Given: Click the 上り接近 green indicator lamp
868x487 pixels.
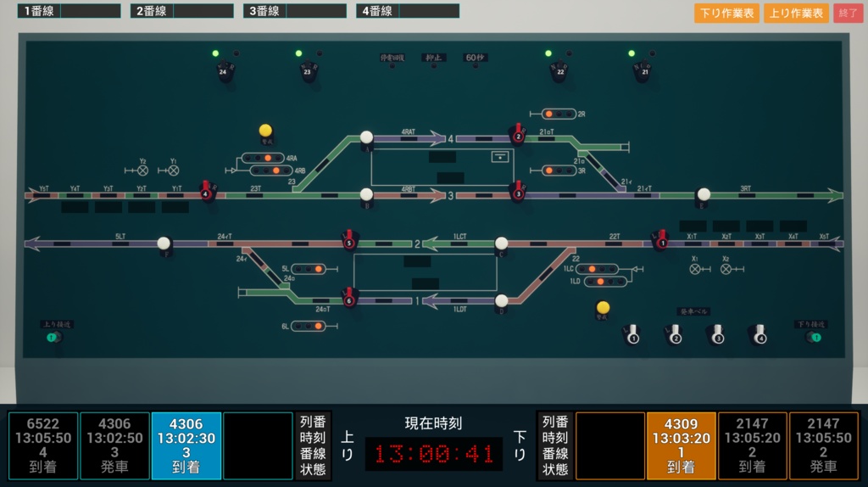Looking at the screenshot, I should (53, 337).
